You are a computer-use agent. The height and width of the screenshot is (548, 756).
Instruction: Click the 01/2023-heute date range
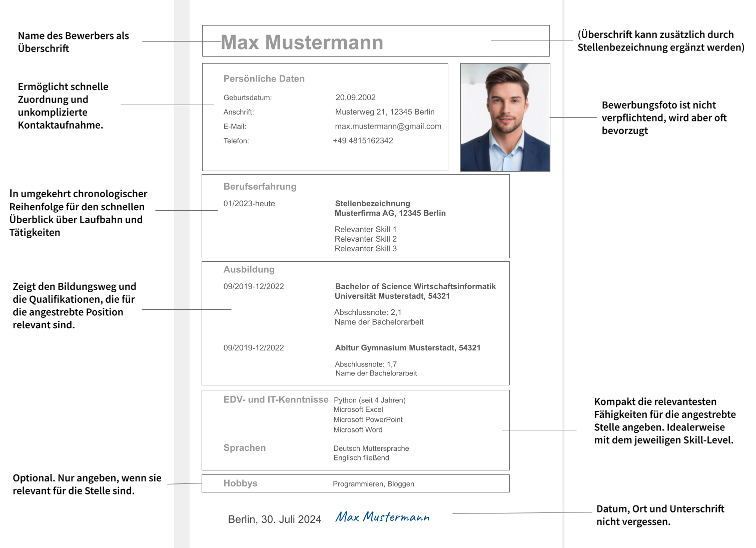[249, 204]
